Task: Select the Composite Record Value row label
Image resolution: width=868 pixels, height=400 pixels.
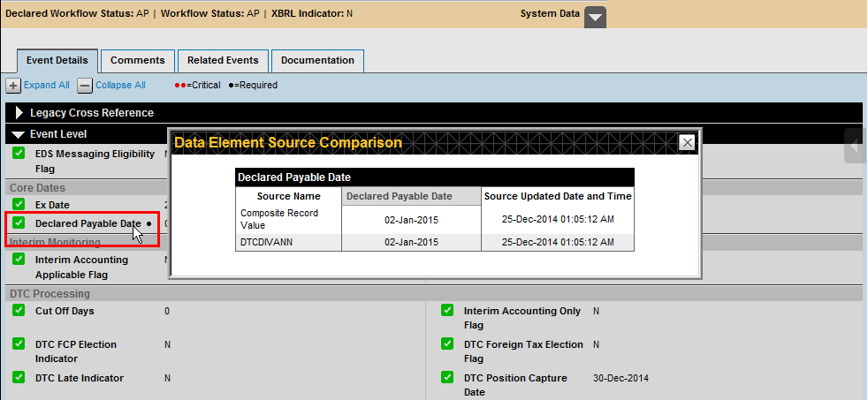Action: 279,219
